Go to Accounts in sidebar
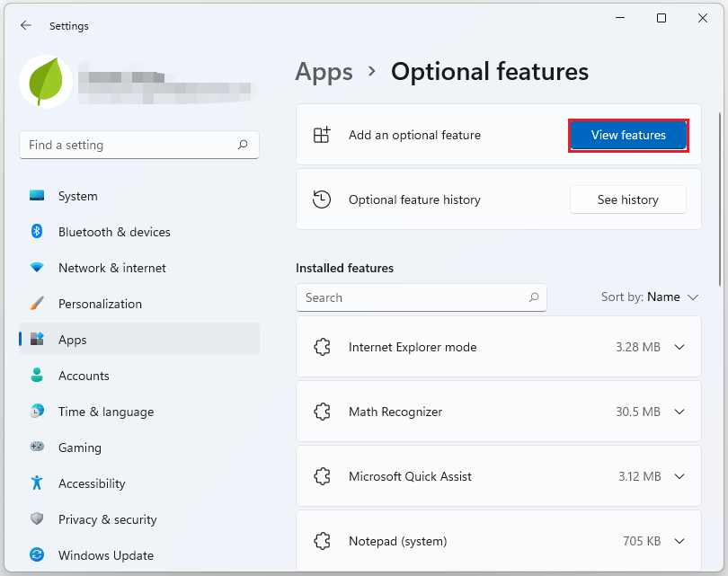 84,376
